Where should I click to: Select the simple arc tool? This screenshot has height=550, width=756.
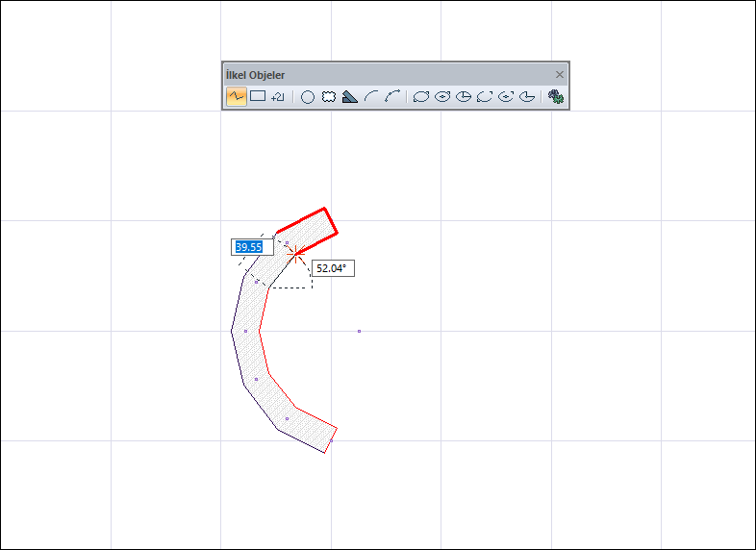coord(370,97)
